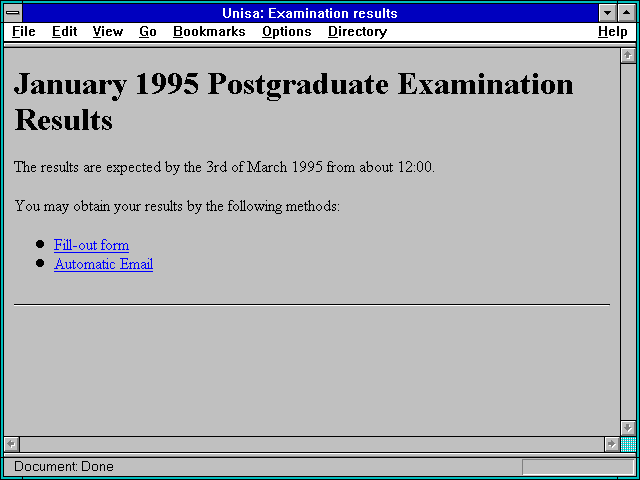Open the Go menu
This screenshot has width=640, height=480.
pyautogui.click(x=148, y=31)
